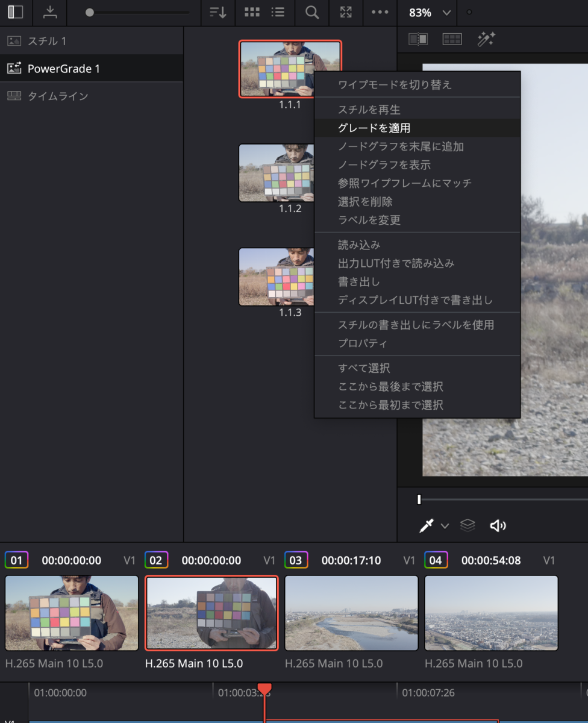
Task: Click the sort order icon in the gallery toolbar
Action: [217, 12]
